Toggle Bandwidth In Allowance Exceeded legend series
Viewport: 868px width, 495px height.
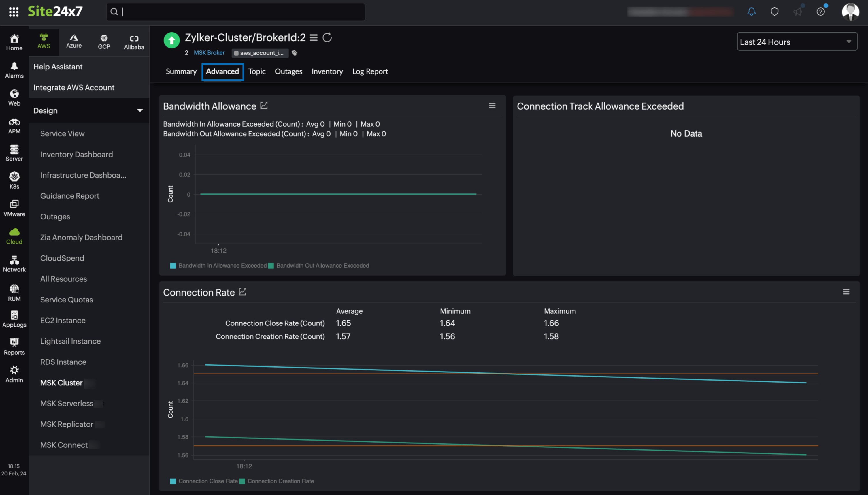pyautogui.click(x=222, y=266)
